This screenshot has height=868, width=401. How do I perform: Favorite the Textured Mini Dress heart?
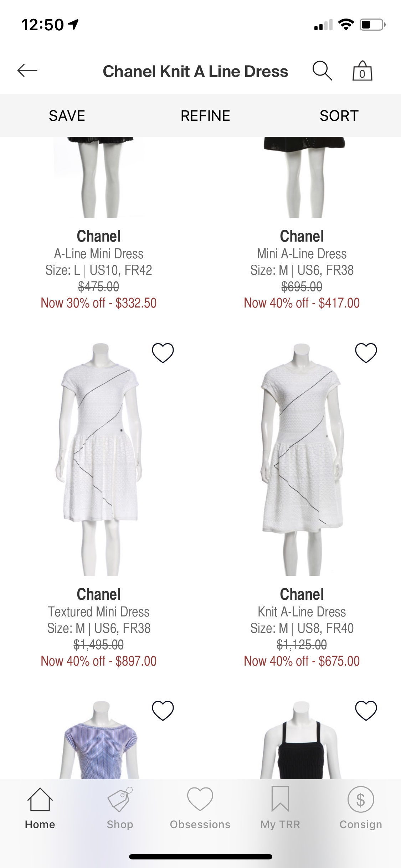point(163,353)
